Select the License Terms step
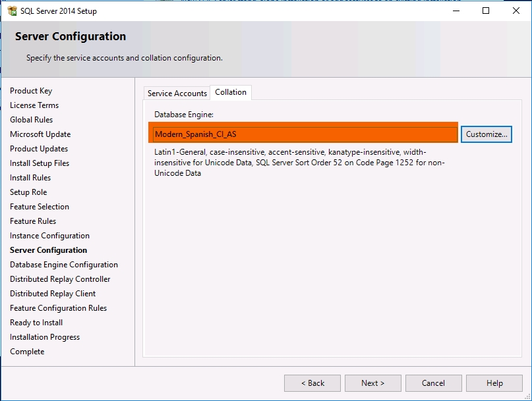 pos(34,105)
